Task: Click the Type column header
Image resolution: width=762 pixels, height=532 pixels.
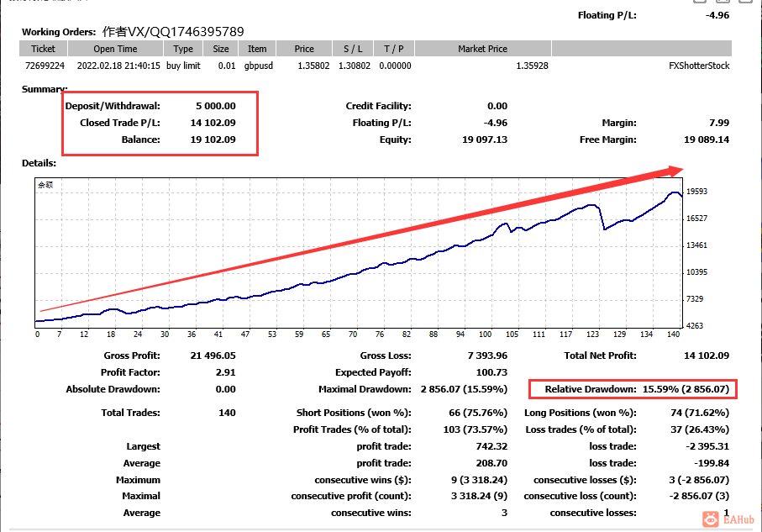Action: click(x=182, y=49)
